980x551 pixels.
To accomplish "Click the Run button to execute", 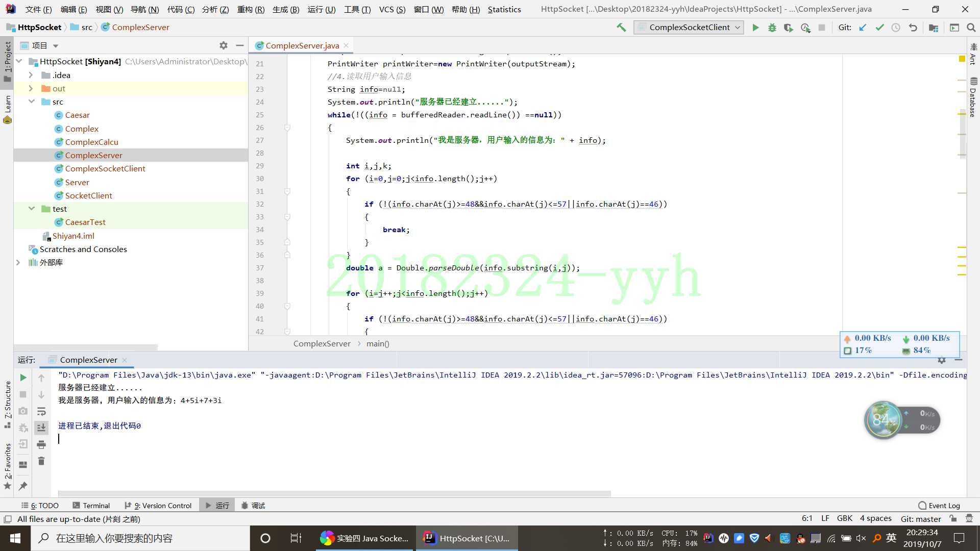I will tap(756, 28).
